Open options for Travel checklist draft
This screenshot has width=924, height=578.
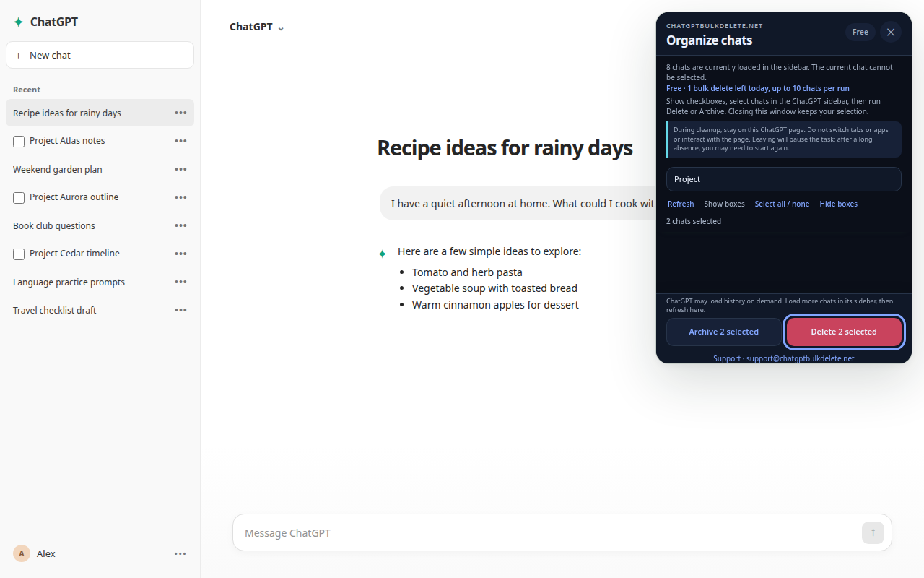(x=180, y=310)
